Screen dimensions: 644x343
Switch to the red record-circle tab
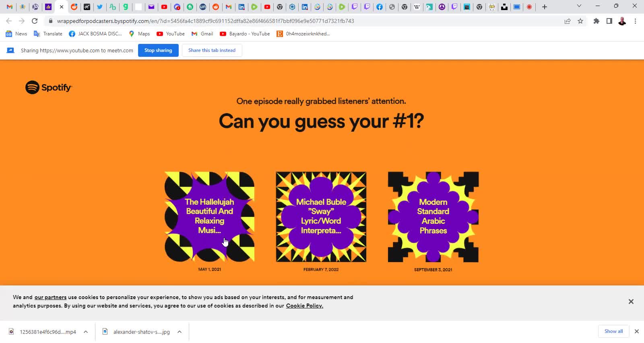529,7
